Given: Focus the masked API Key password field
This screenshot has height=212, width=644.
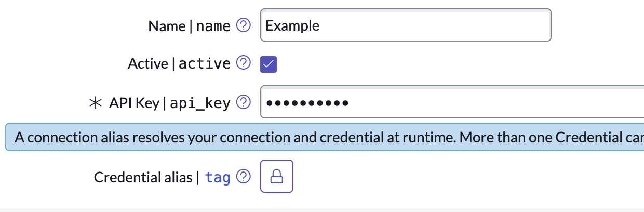Looking at the screenshot, I should [452, 103].
